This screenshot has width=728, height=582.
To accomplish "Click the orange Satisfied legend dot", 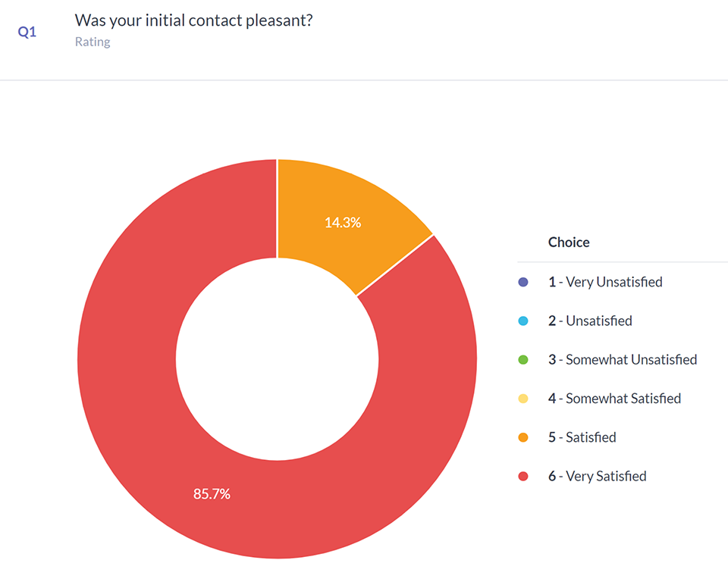I will pyautogui.click(x=522, y=438).
